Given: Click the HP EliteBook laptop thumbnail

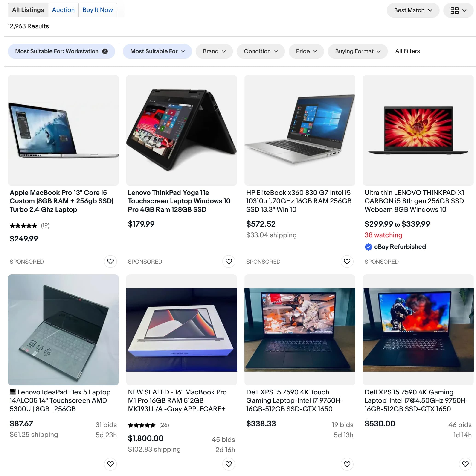Looking at the screenshot, I should point(300,130).
